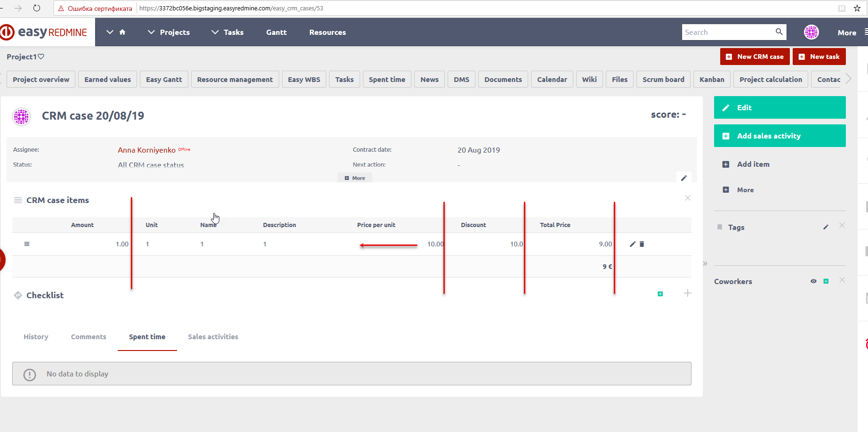Expand More details under case attributes

355,178
